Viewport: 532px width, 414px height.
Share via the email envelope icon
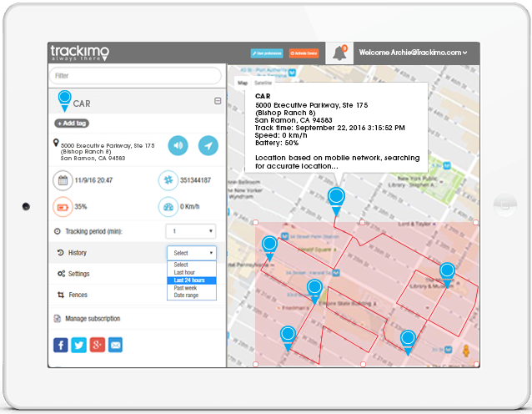pos(115,345)
